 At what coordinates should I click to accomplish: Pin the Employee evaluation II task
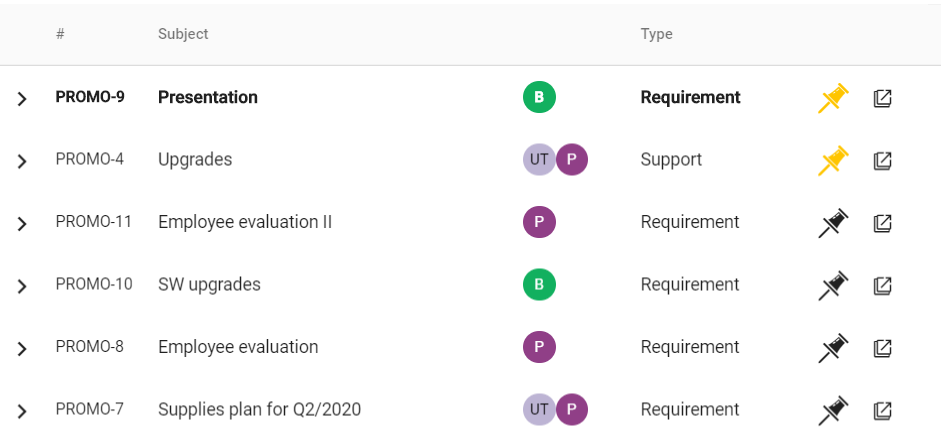834,223
